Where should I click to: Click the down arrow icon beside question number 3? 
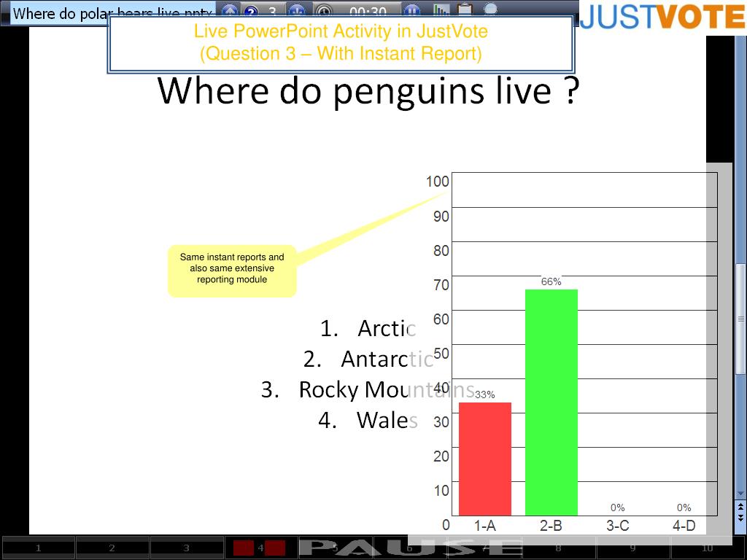(298, 10)
